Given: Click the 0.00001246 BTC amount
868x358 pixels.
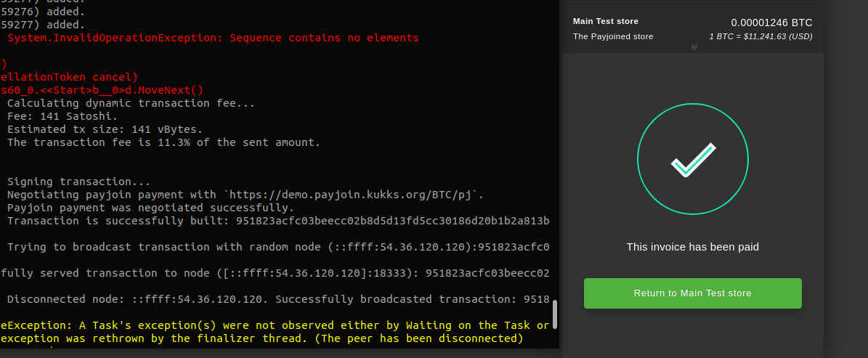Looking at the screenshot, I should click(x=771, y=23).
